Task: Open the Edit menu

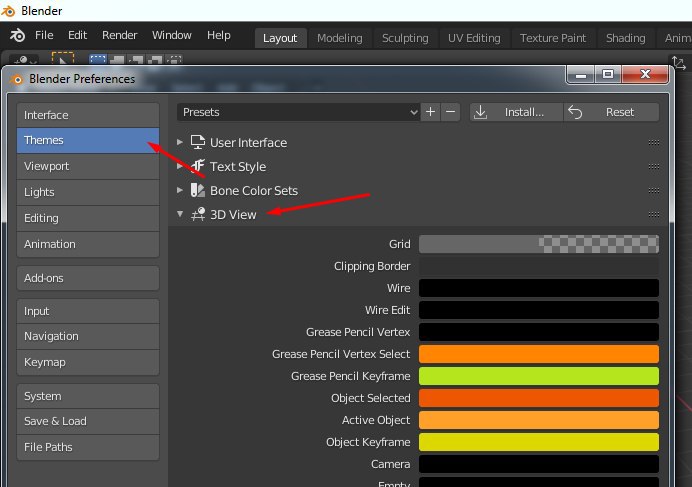Action: click(x=77, y=35)
